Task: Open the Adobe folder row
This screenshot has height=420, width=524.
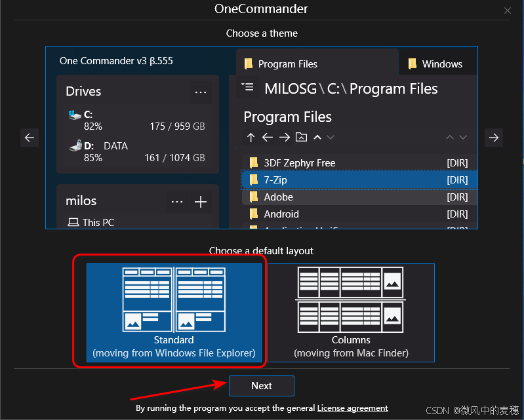Action: click(359, 197)
